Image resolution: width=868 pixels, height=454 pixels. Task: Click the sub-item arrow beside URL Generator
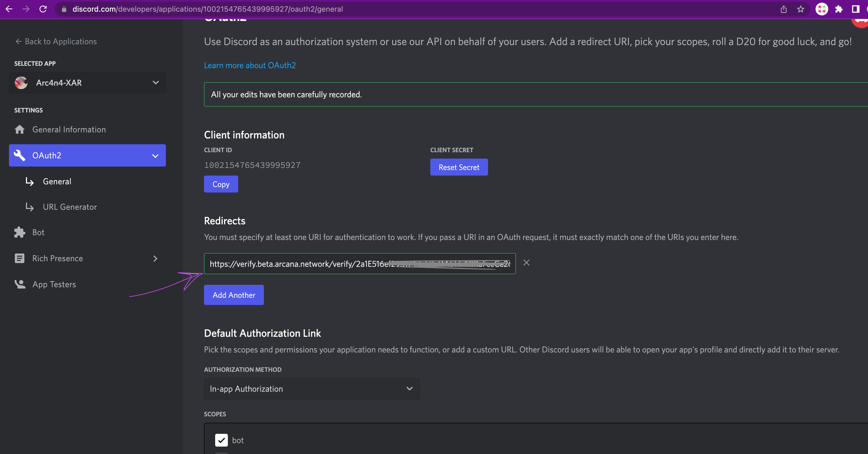click(30, 207)
